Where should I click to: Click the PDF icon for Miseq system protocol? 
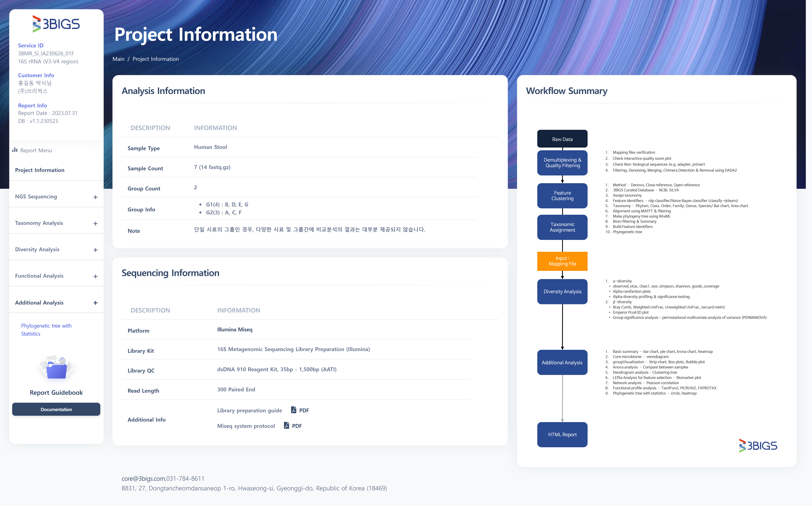[x=287, y=425]
